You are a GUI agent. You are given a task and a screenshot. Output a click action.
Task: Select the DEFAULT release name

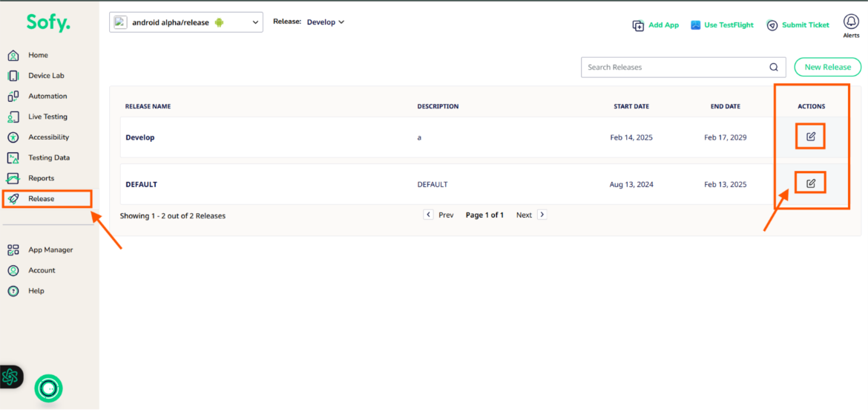[x=141, y=184]
